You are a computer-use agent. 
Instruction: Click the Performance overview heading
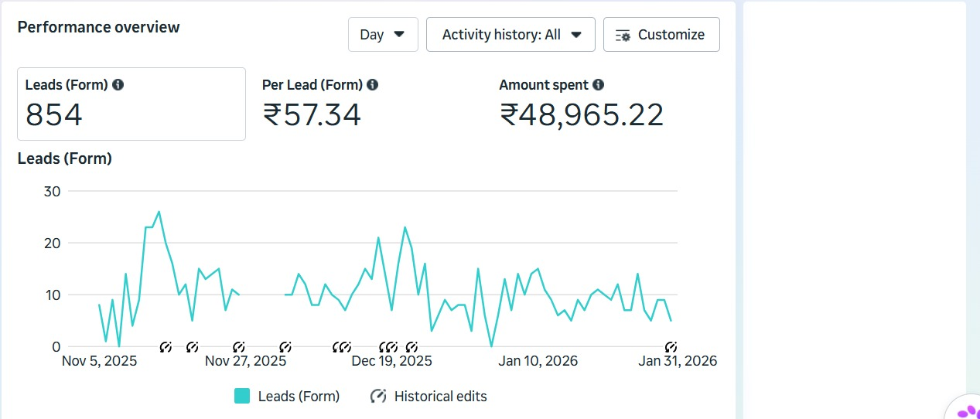(98, 27)
